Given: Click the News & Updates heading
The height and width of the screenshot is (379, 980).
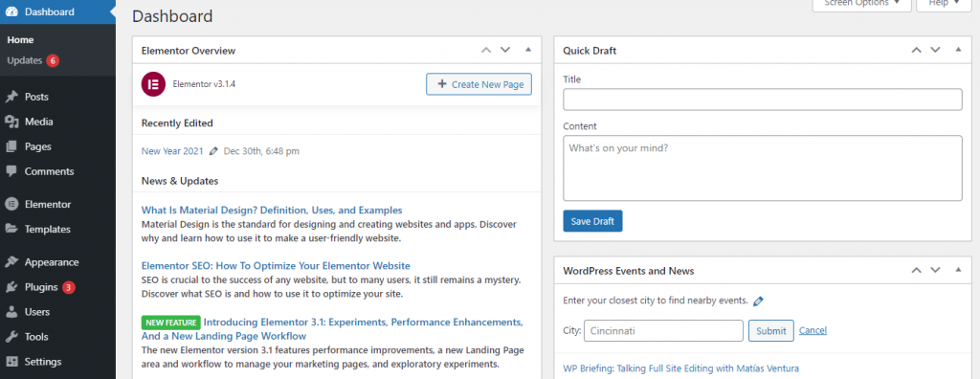Looking at the screenshot, I should click(180, 182).
